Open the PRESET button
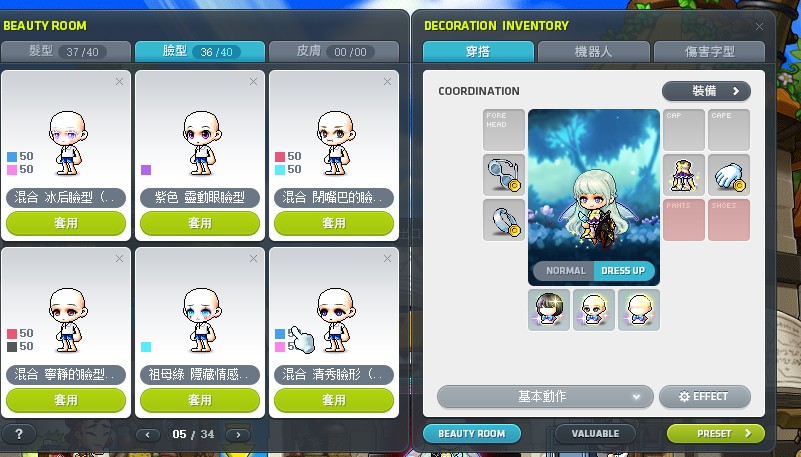The image size is (801, 457). click(x=716, y=434)
